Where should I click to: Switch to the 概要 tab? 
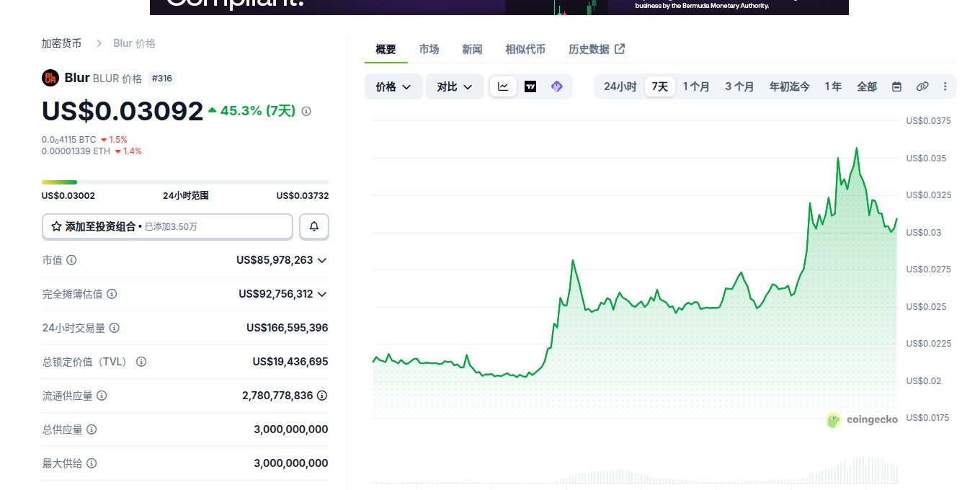[x=386, y=49]
